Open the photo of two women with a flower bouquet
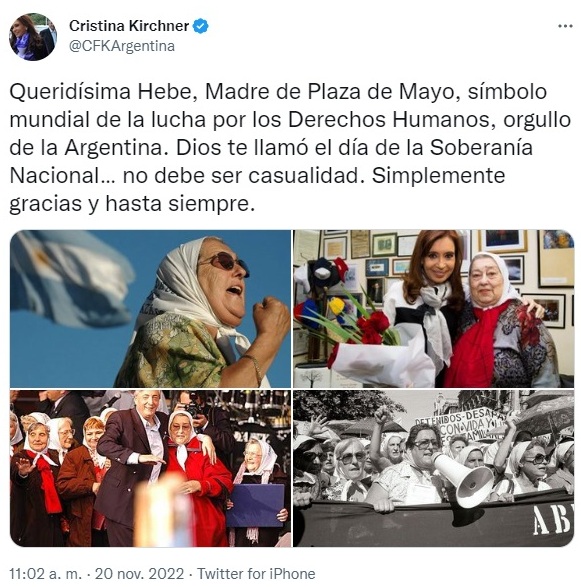Viewport: 581px width, 587px height. [x=433, y=308]
